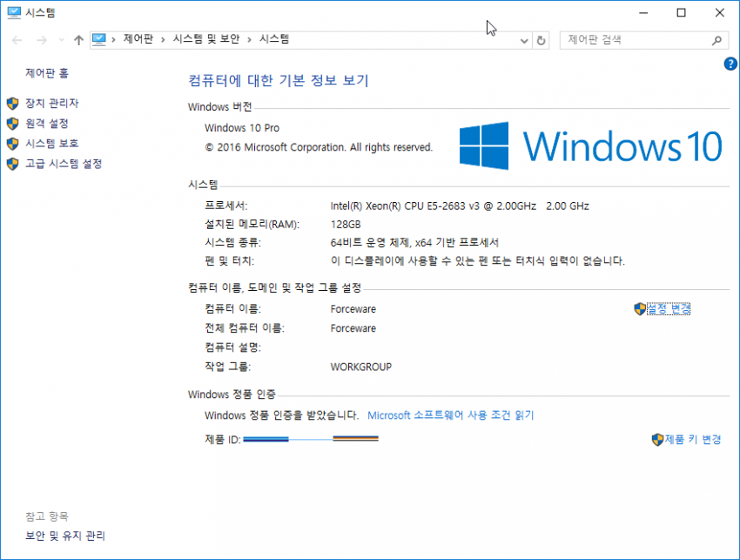This screenshot has width=740, height=560.
Task: Open the recent locations dropdown arrow
Action: coord(61,40)
